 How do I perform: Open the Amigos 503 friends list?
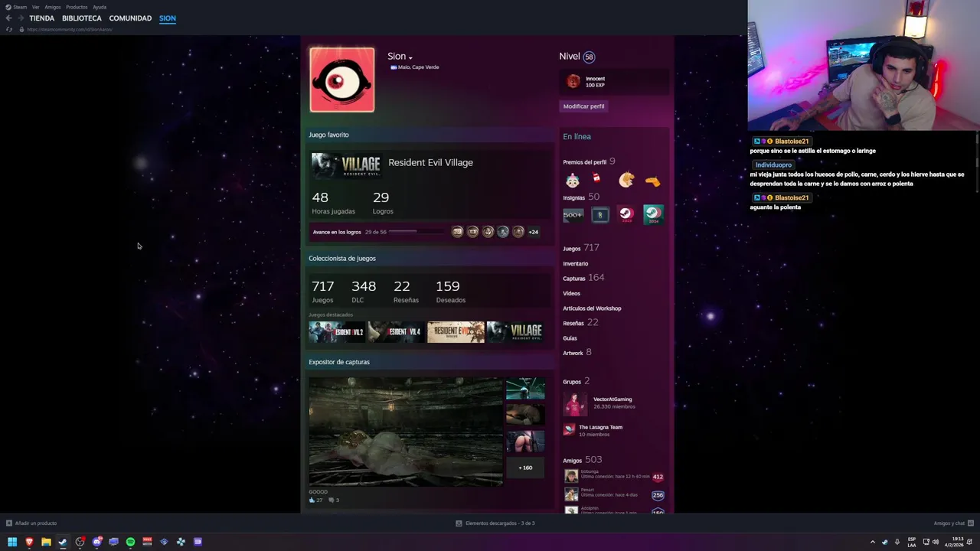coord(583,460)
